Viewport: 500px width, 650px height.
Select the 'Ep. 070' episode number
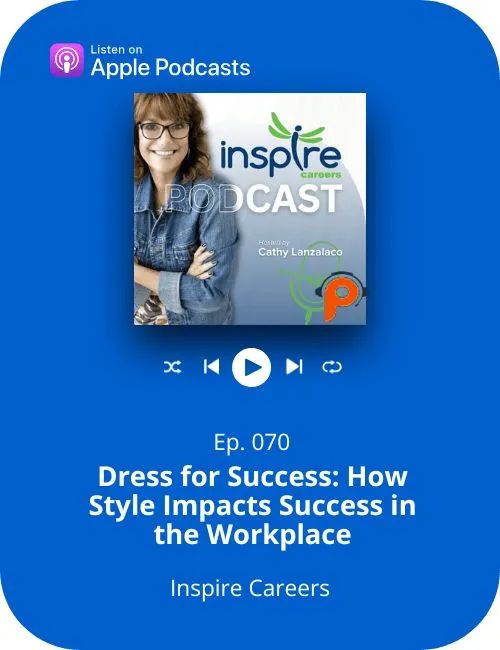[252, 442]
